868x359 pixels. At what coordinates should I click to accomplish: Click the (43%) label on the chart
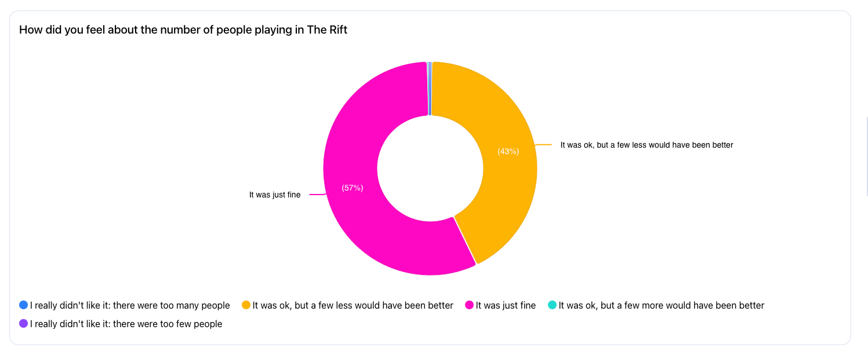coord(508,152)
